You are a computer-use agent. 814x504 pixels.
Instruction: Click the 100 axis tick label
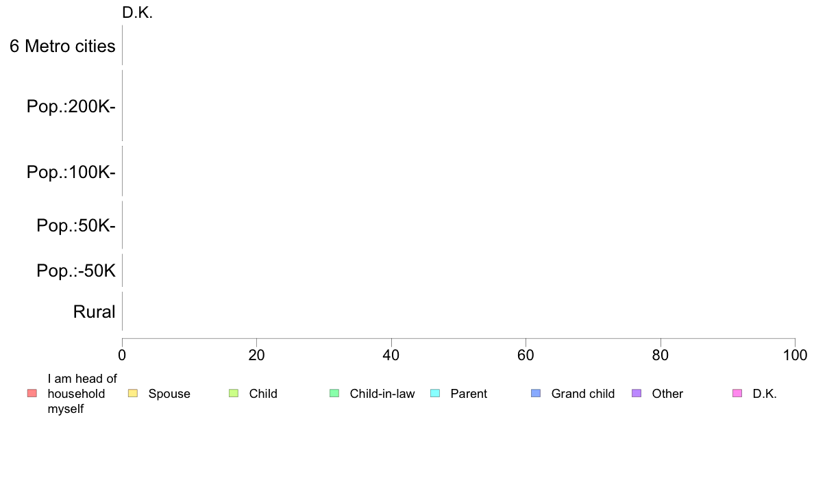coord(795,355)
